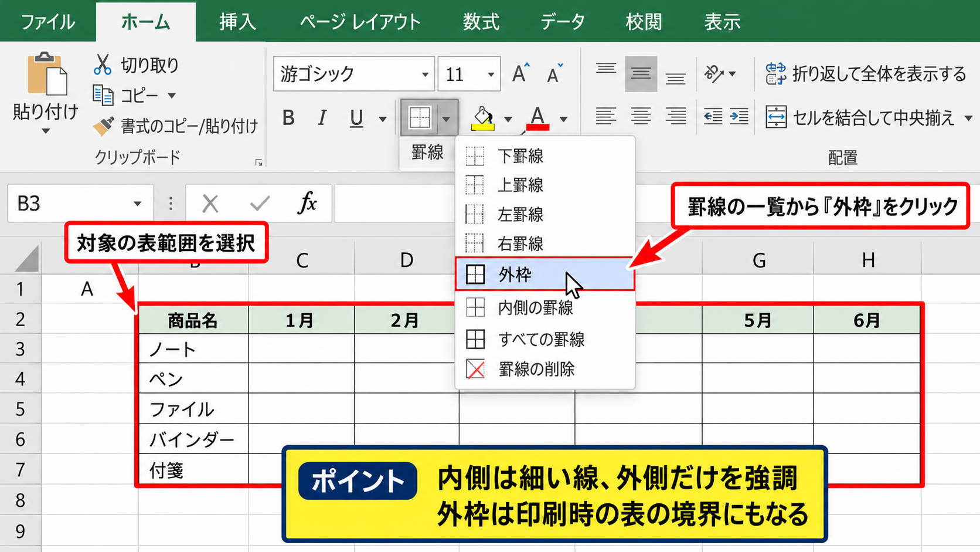Click the Paste (貼り付け) clipboard icon
This screenshot has height=552, width=980.
point(47,73)
